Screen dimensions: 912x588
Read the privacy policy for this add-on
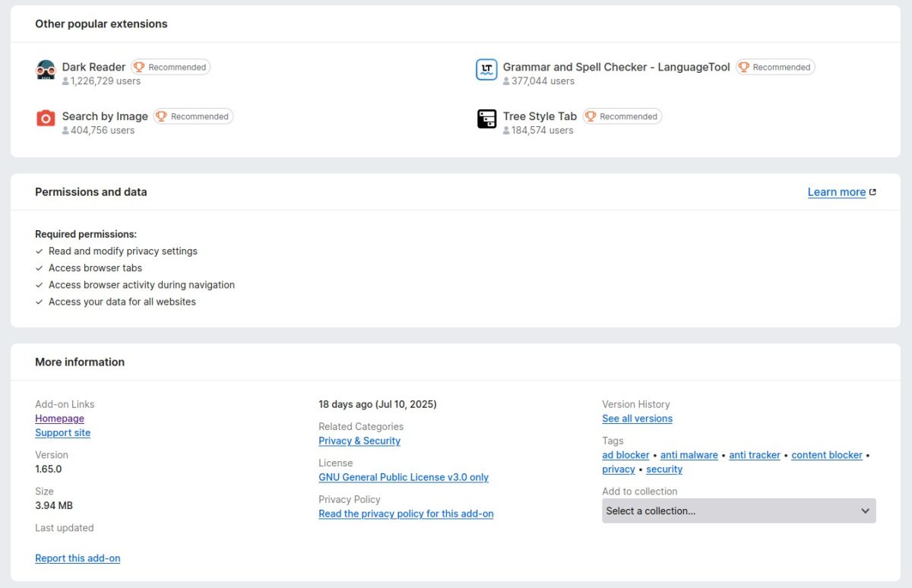(x=406, y=514)
